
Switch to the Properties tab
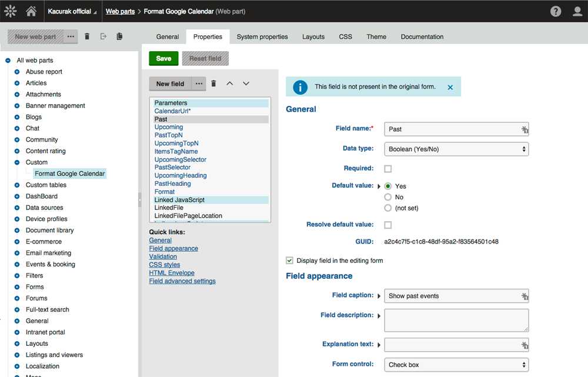(x=208, y=37)
